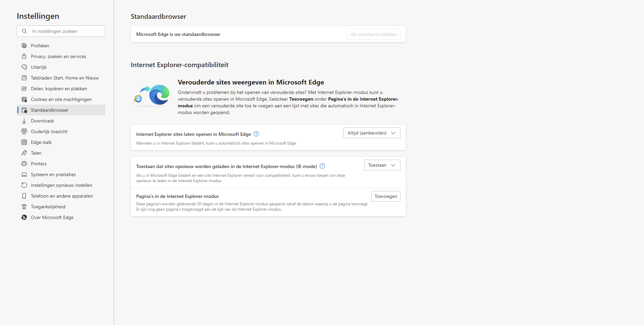644x325 pixels.
Task: Click the share icon for Delen, kopiëren en plakken
Action: [24, 89]
